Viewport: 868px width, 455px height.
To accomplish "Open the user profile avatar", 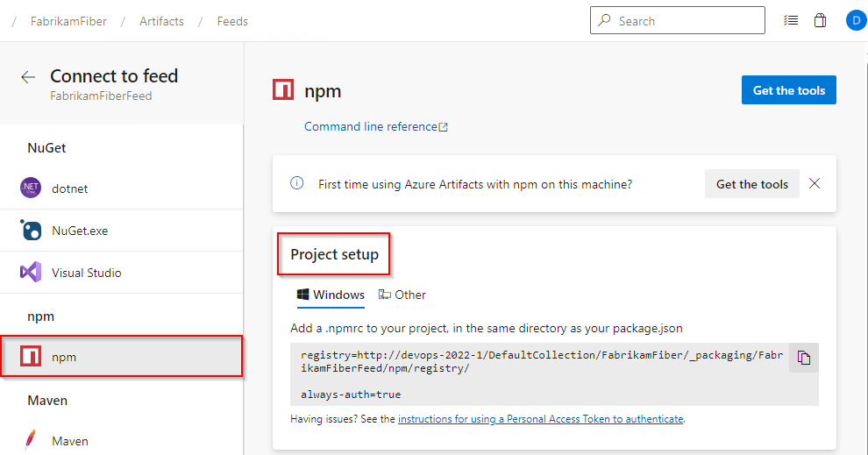I will (x=857, y=21).
